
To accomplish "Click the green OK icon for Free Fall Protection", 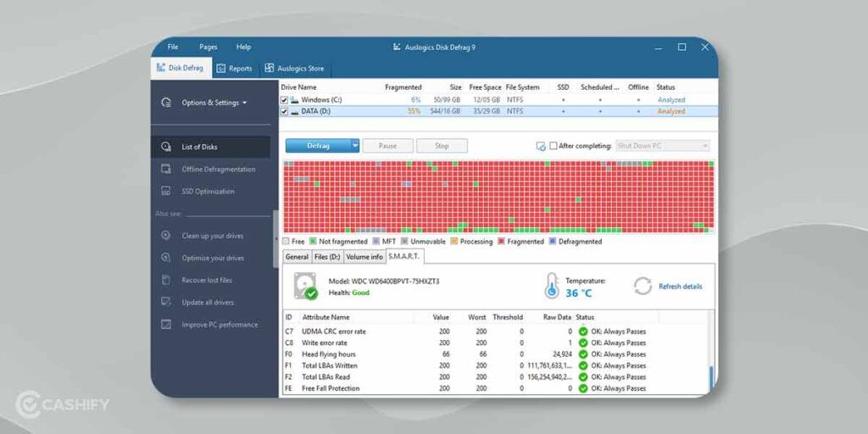I will pyautogui.click(x=583, y=388).
